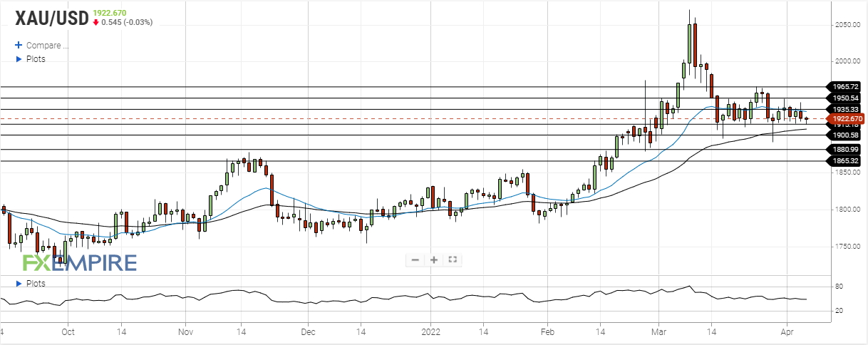The height and width of the screenshot is (345, 868).
Task: Open the Compare option label
Action: click(x=47, y=45)
